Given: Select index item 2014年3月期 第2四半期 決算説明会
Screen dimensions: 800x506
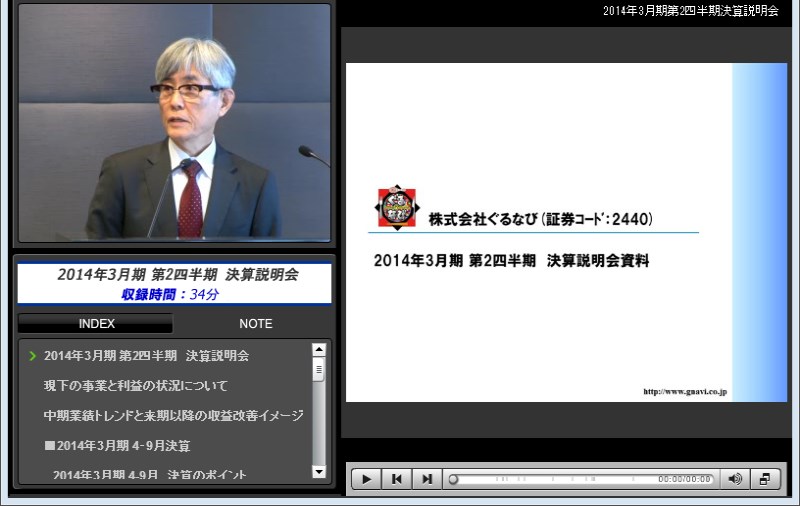Looking at the screenshot, I should coord(146,356).
